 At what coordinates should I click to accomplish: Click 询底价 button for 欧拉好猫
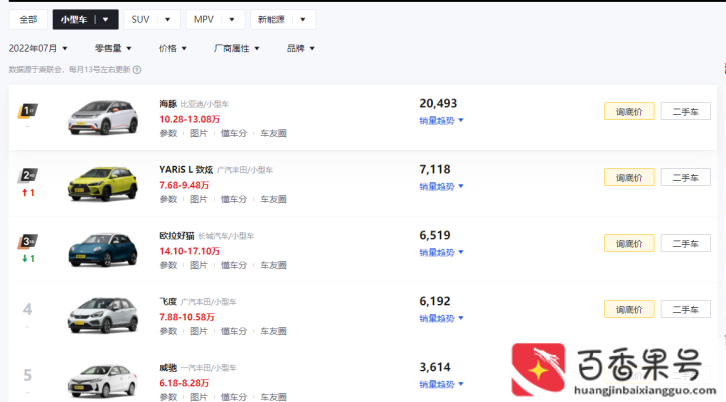tap(629, 243)
